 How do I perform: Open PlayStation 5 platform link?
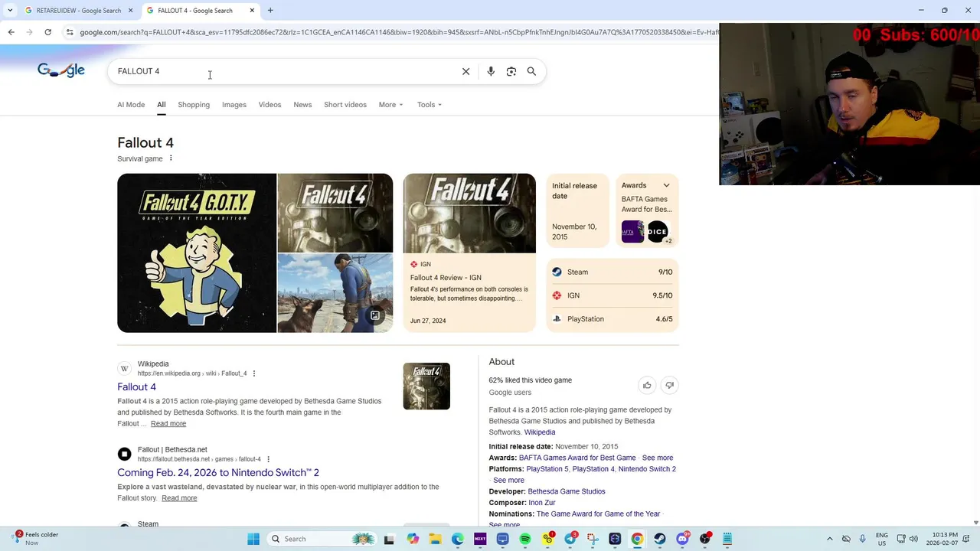[x=547, y=469]
